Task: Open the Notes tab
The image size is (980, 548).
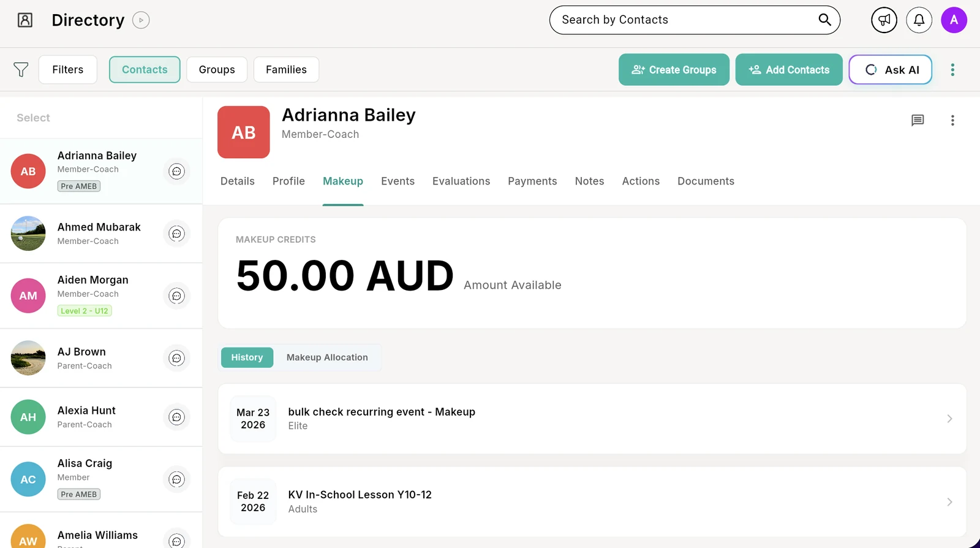Action: coord(589,181)
